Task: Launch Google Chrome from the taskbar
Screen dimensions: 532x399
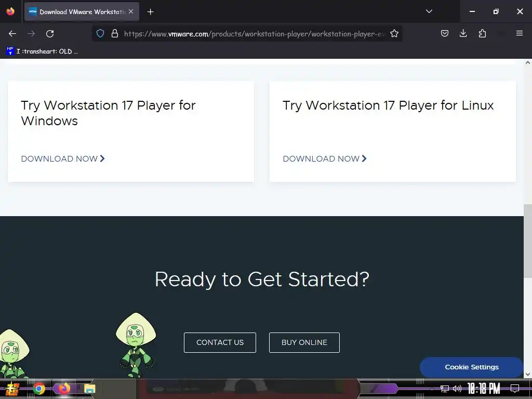Action: [x=39, y=389]
